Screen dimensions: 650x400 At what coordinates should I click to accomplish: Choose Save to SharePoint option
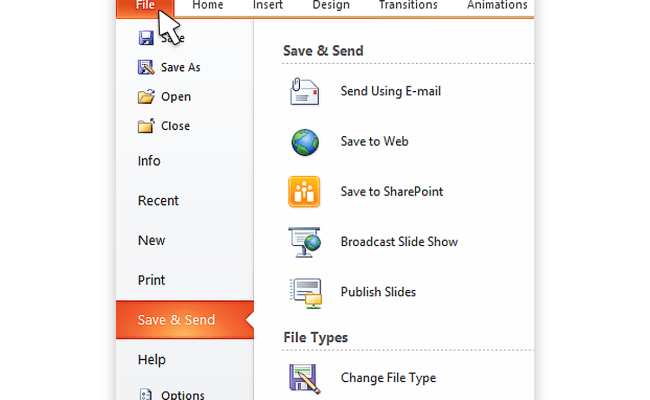[392, 192]
